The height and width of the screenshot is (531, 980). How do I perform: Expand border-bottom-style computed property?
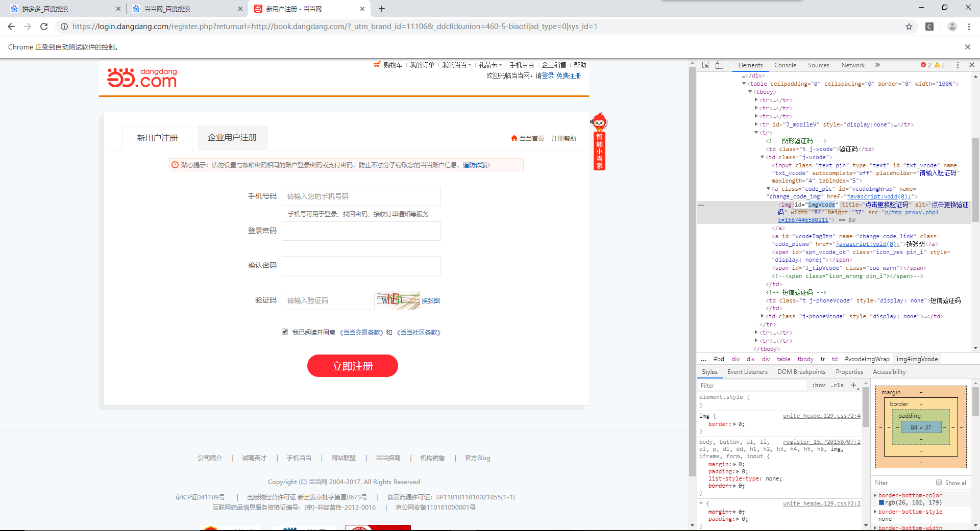coord(875,512)
